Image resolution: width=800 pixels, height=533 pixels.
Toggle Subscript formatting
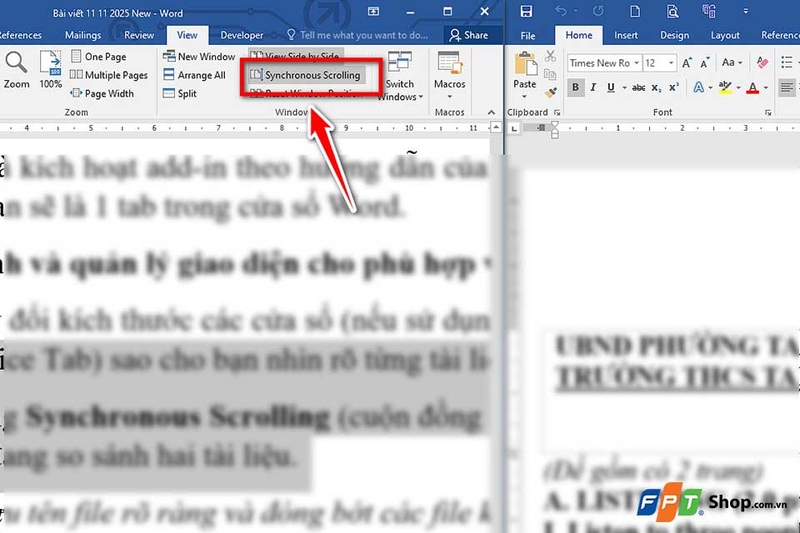click(656, 88)
